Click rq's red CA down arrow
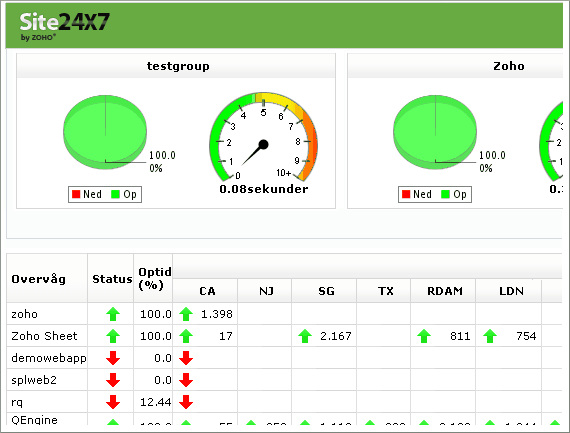 pyautogui.click(x=186, y=402)
